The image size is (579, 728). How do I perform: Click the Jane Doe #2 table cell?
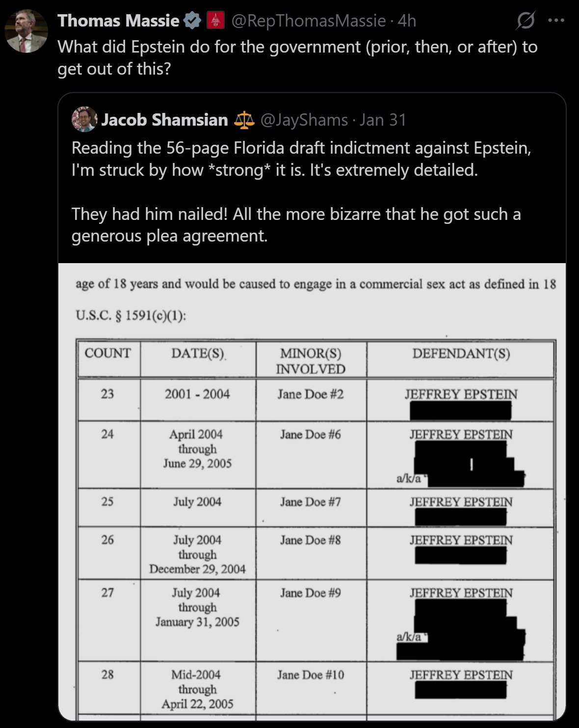click(x=310, y=394)
